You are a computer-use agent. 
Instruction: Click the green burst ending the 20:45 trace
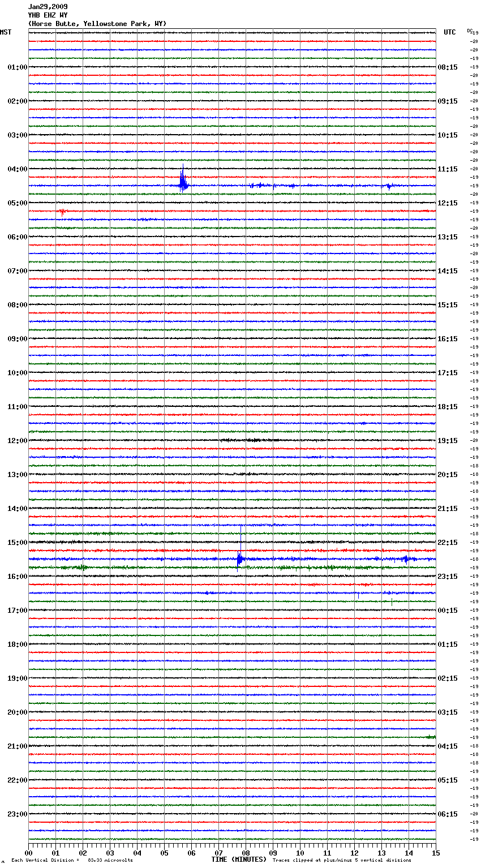431,737
